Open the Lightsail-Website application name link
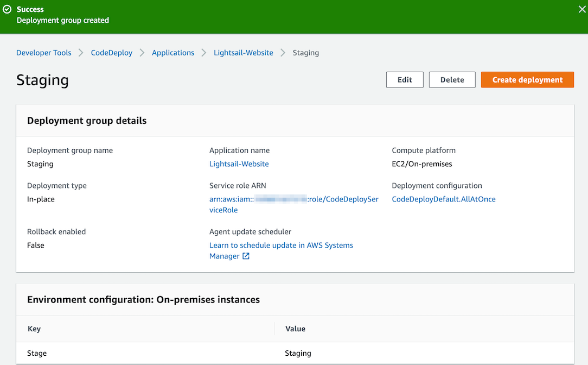Image resolution: width=588 pixels, height=365 pixels. click(x=239, y=163)
